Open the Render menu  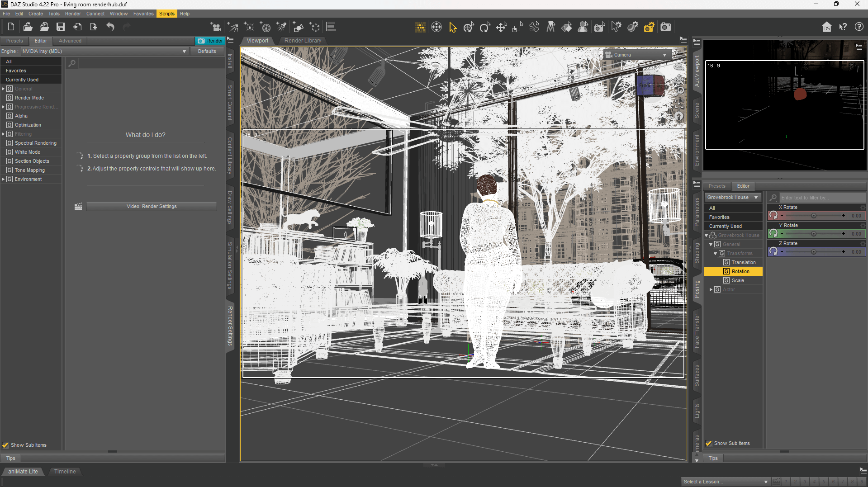pos(73,14)
